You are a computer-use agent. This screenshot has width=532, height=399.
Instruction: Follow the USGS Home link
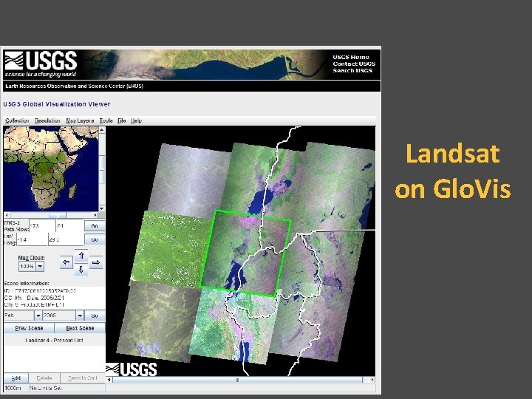pyautogui.click(x=351, y=57)
